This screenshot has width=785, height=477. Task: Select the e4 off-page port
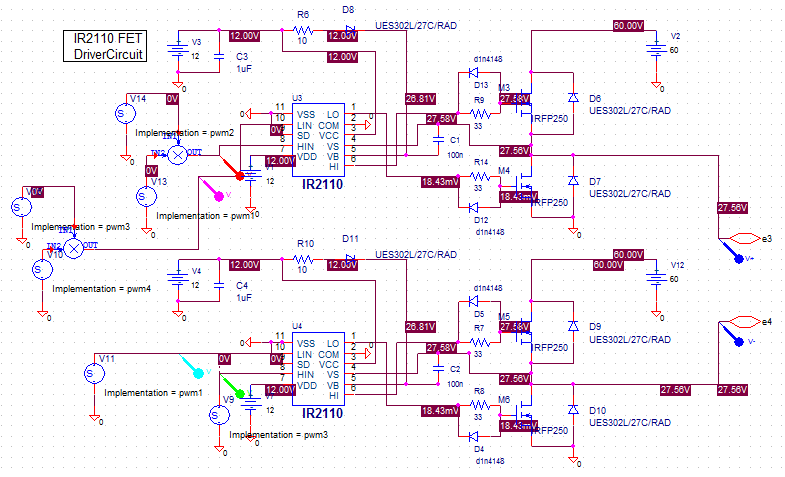click(x=745, y=322)
